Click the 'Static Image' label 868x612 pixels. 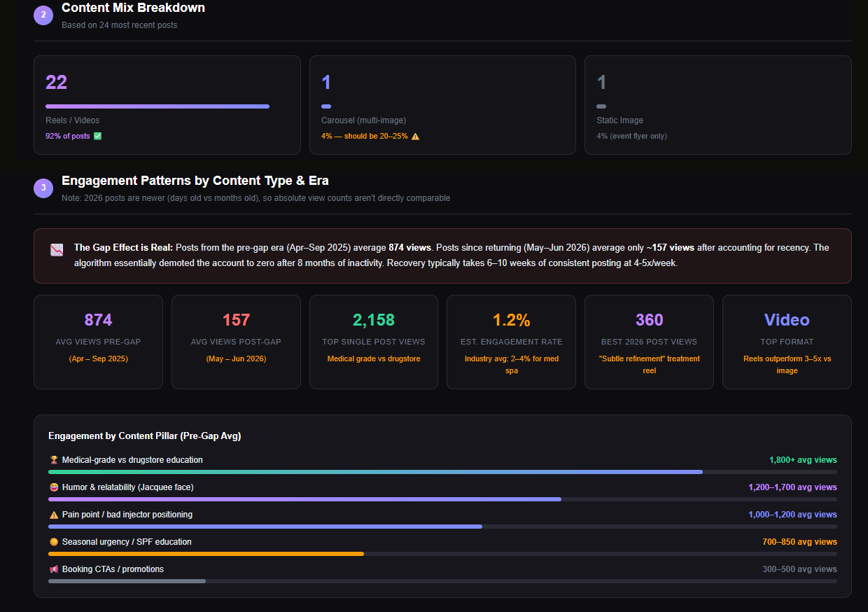(x=619, y=120)
